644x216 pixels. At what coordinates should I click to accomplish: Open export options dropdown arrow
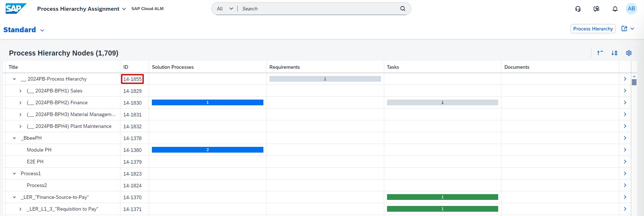(x=632, y=29)
